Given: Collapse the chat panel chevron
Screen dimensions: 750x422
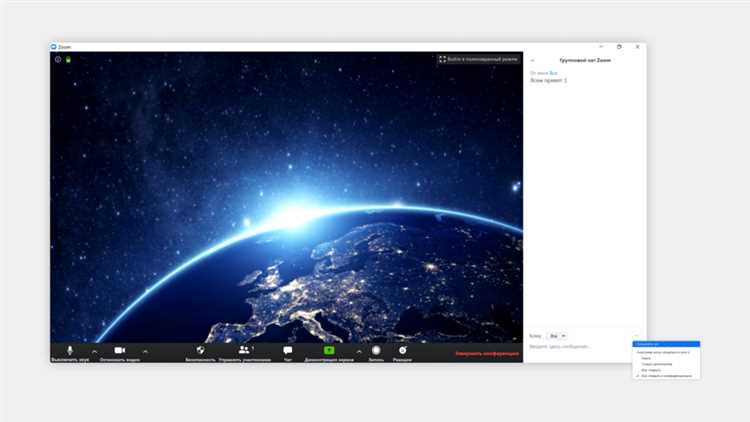Looking at the screenshot, I should pyautogui.click(x=532, y=61).
